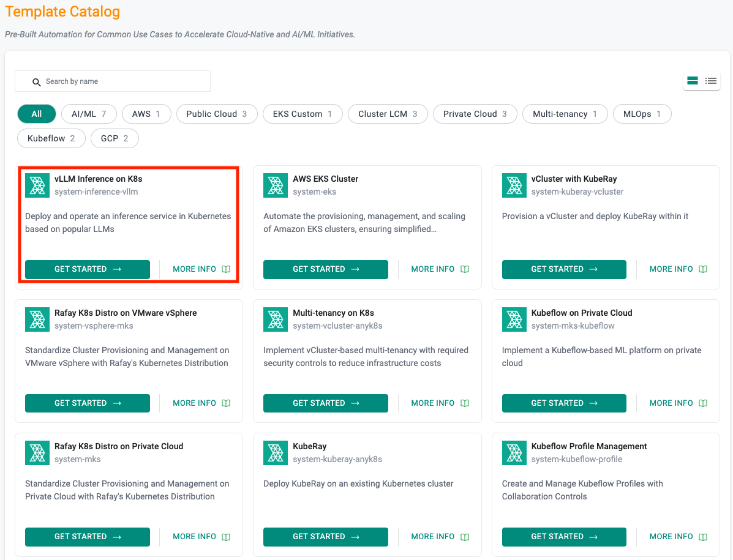The image size is (733, 560).
Task: Open More Info for vCluster with KubeRay
Action: tap(678, 269)
